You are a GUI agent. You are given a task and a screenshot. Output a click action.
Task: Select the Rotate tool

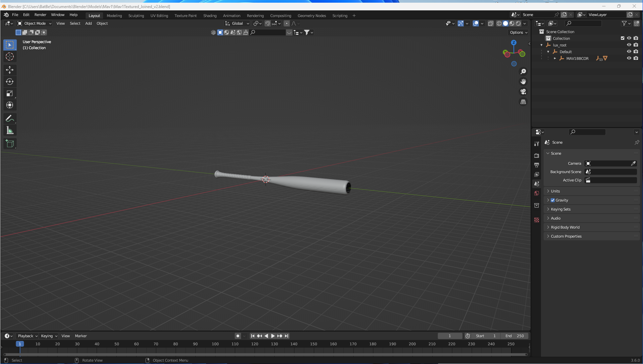tap(10, 82)
